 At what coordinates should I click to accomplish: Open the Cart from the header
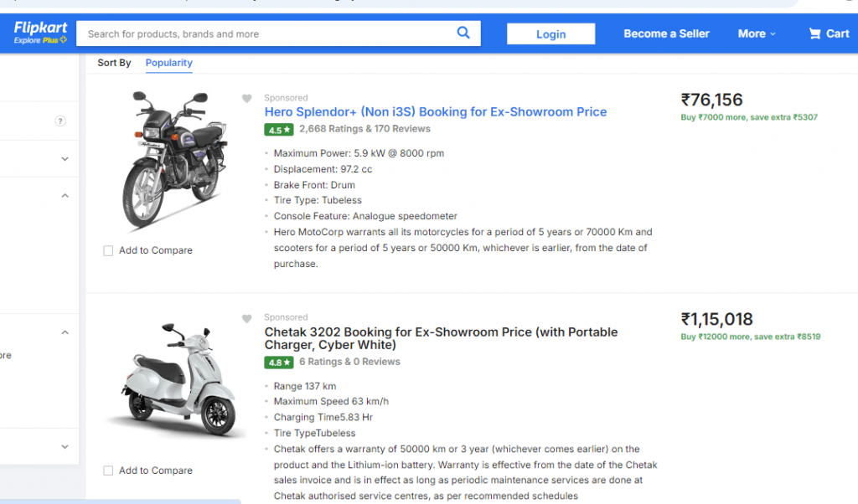pos(829,33)
